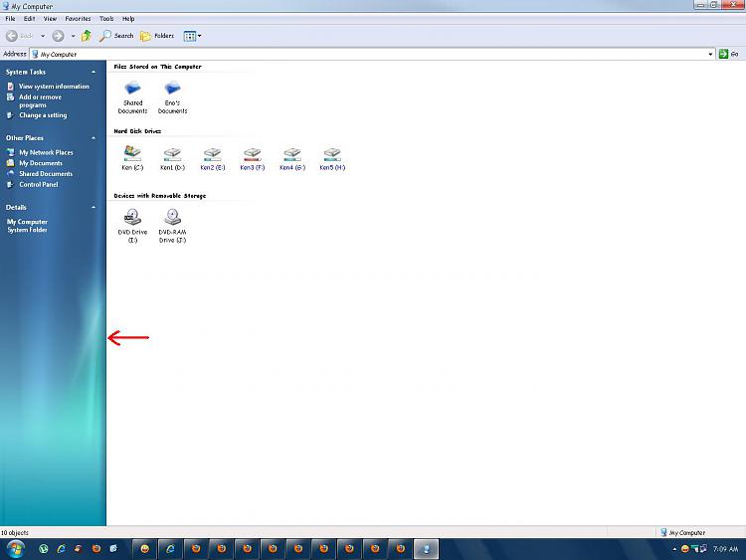Select the Ken (C:) system drive

(x=132, y=158)
